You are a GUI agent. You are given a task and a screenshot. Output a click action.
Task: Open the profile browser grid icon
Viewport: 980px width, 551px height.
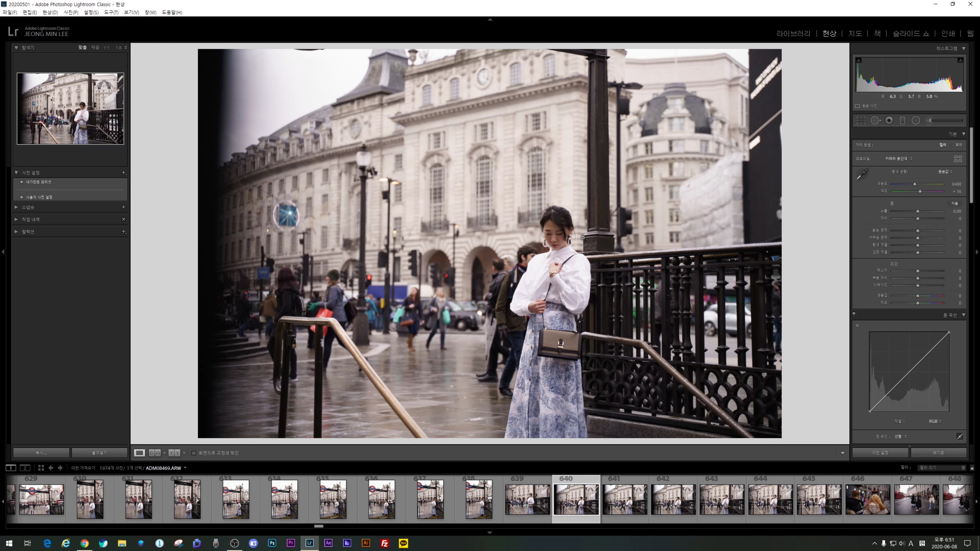[x=958, y=159]
